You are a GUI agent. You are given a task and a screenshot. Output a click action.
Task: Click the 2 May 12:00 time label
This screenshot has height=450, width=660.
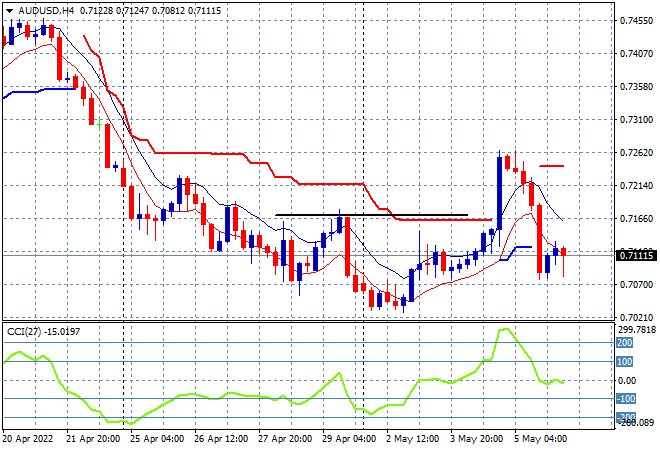(x=412, y=439)
